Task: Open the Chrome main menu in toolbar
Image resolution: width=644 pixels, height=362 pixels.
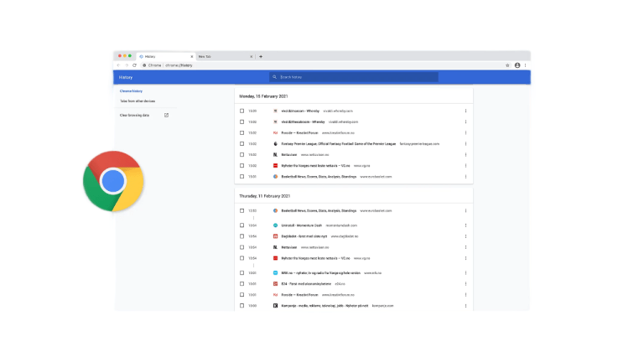Action: click(525, 65)
